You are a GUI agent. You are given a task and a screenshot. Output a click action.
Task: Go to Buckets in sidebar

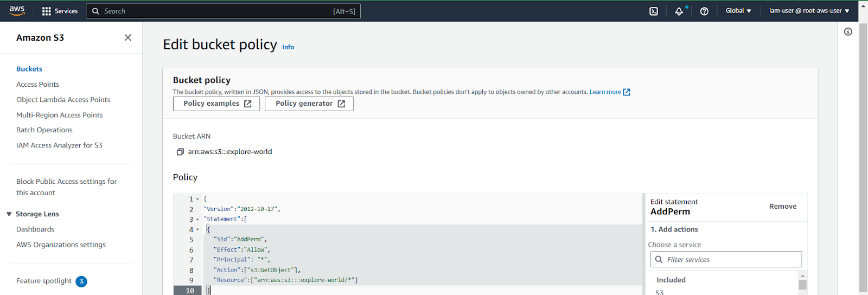[29, 69]
